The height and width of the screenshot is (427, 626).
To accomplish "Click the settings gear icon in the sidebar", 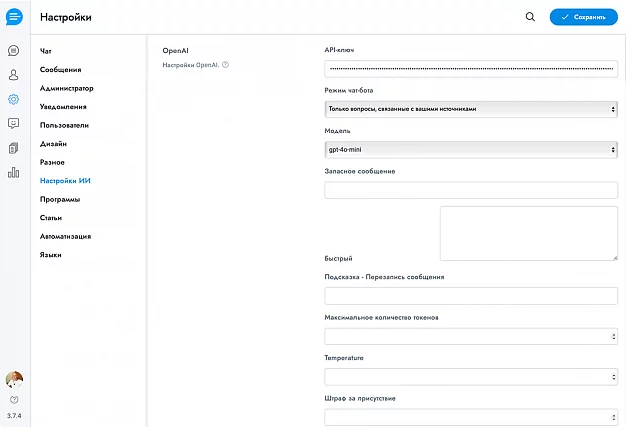I will pos(13,99).
